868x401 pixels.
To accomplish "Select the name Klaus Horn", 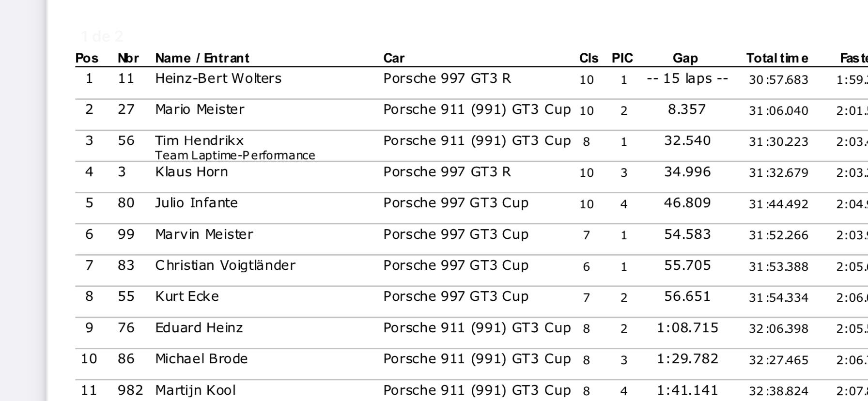I will click(191, 172).
